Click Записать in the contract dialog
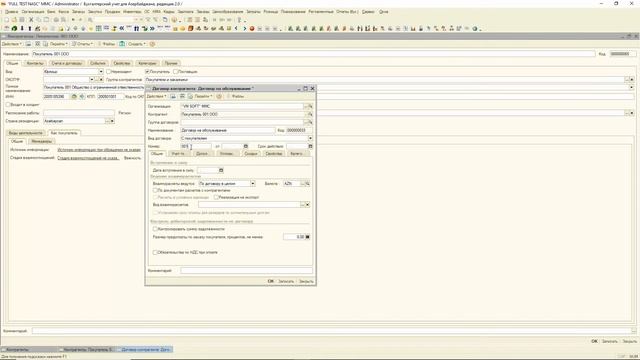 click(286, 281)
